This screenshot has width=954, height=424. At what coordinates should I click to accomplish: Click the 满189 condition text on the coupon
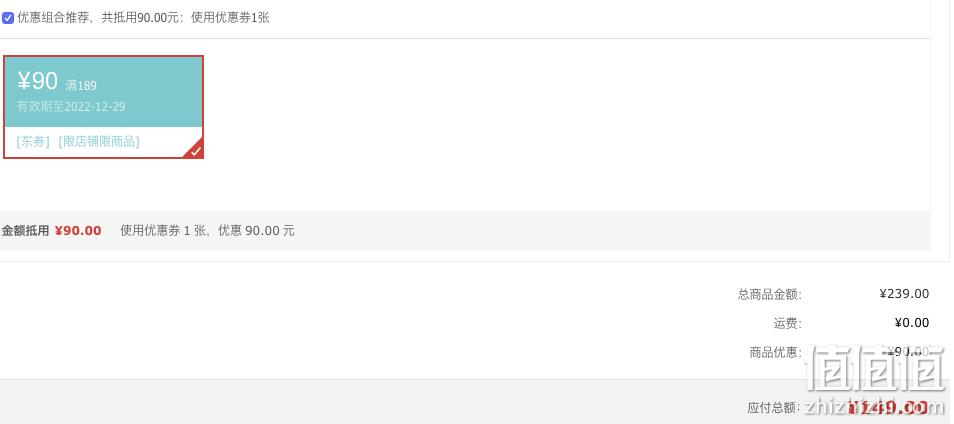click(81, 86)
